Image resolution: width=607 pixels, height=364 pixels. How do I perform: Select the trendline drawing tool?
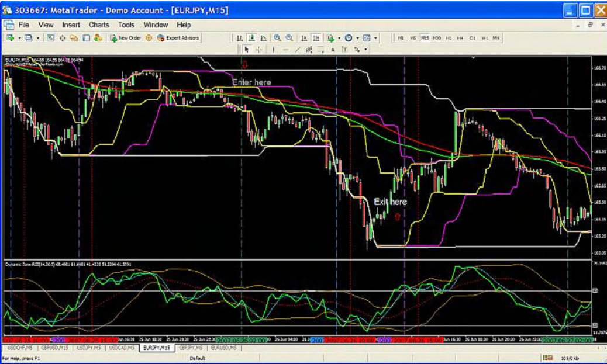tap(297, 50)
